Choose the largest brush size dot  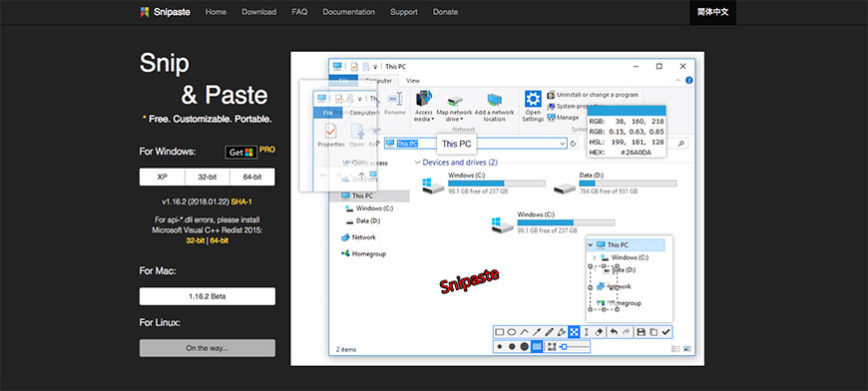tap(524, 347)
